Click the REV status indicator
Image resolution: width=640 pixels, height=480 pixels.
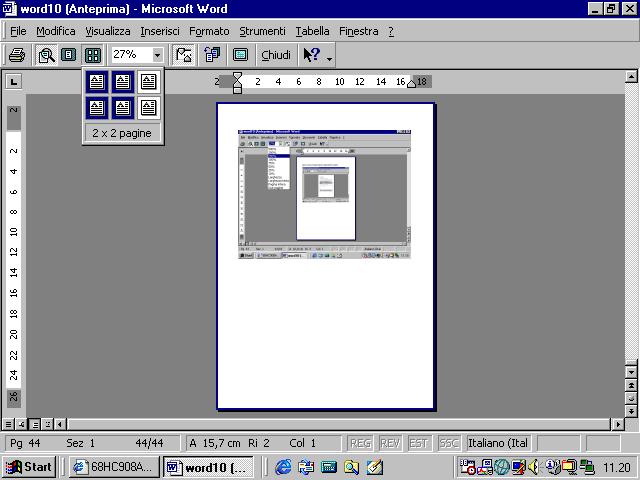tap(389, 443)
